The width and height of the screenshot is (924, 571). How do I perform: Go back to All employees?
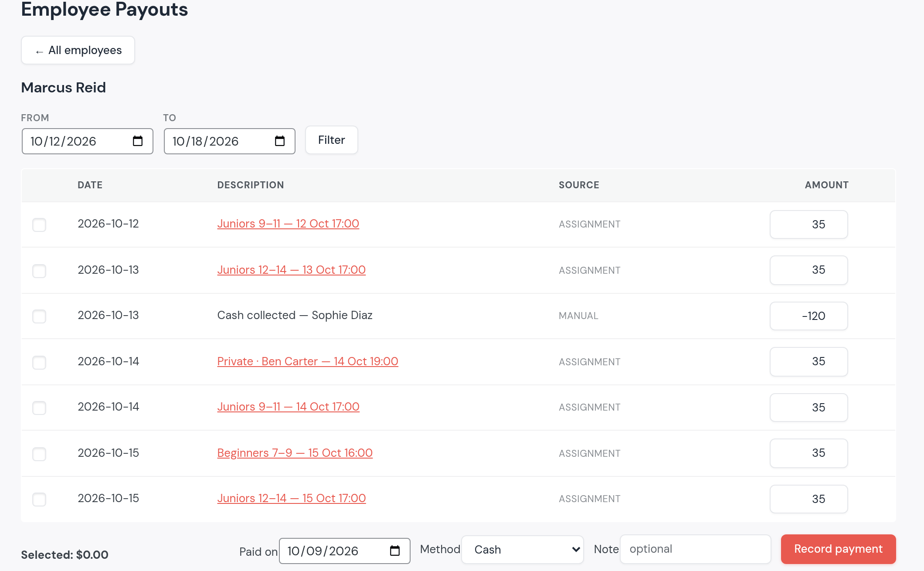(78, 50)
